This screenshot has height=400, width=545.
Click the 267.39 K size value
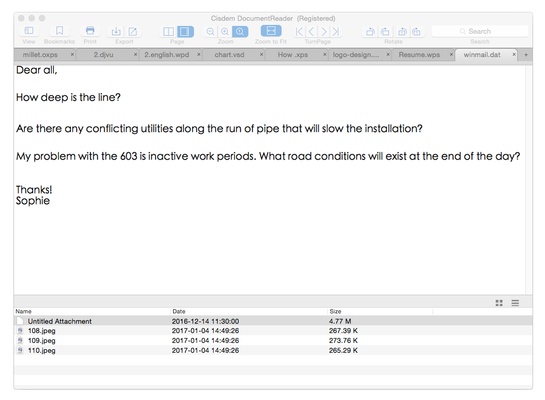point(343,330)
